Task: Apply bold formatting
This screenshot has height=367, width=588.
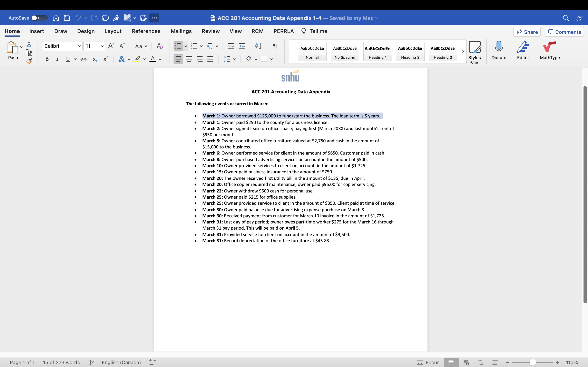Action: [47, 59]
